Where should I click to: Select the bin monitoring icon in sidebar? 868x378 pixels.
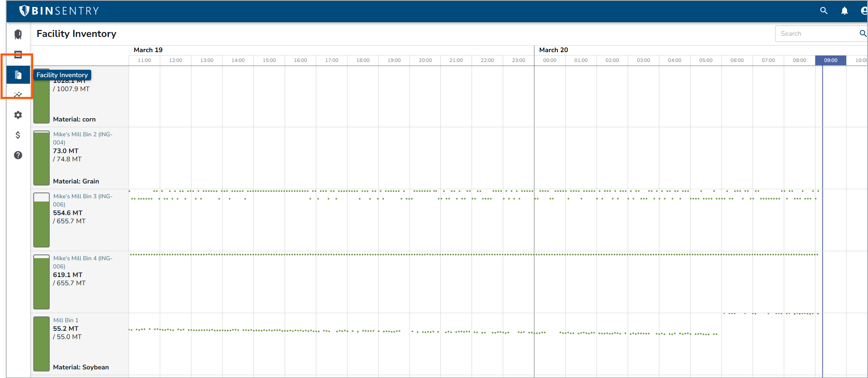coord(18,34)
